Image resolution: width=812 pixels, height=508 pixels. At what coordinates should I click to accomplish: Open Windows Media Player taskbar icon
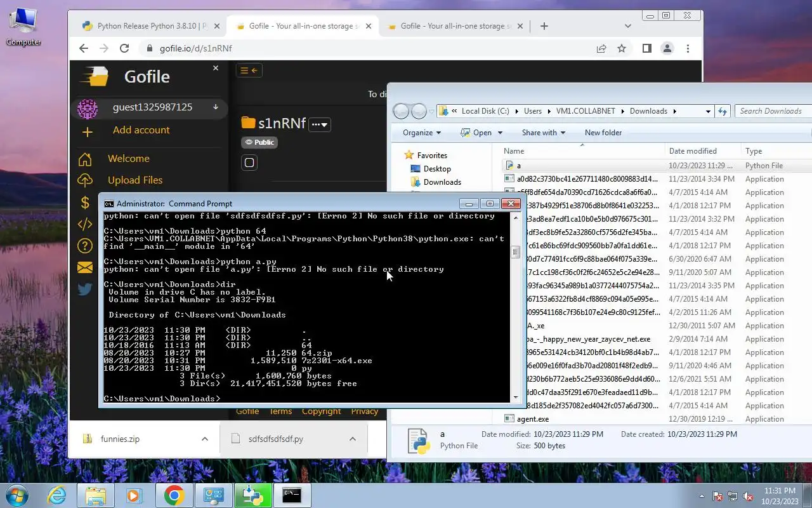[133, 496]
